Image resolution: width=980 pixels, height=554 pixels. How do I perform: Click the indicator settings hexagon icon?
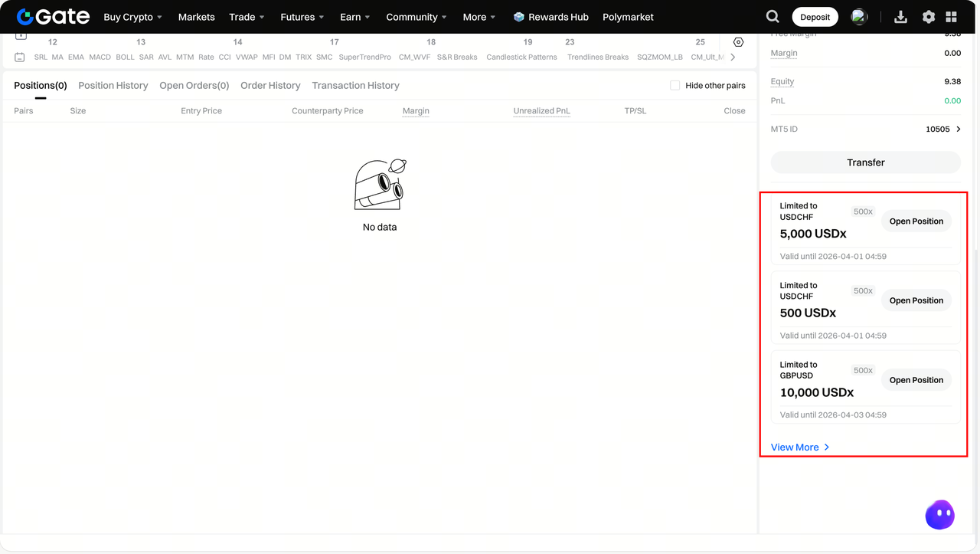pos(738,42)
